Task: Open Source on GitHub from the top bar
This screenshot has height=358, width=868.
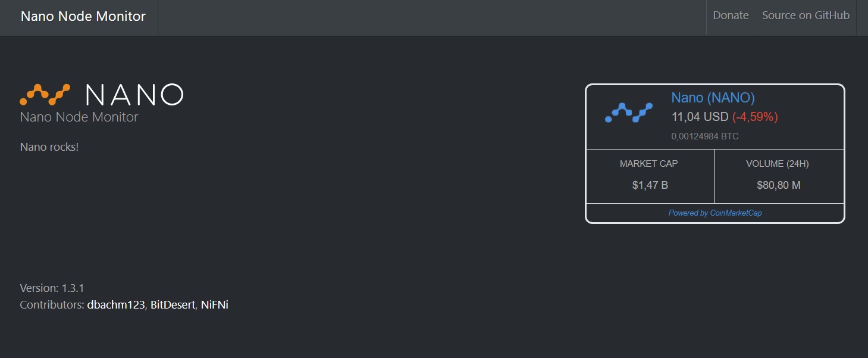Action: 805,15
